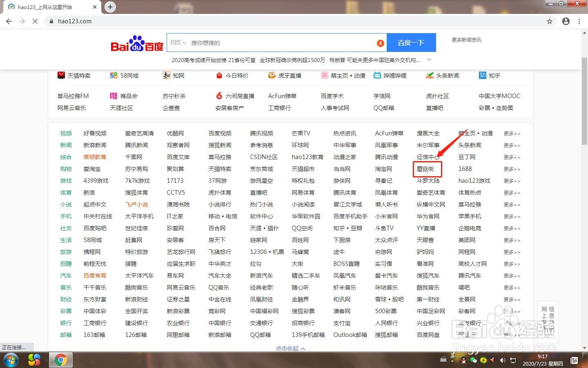Open 六间房直播 shortcut
Screen dimensions: 588x368
235,96
